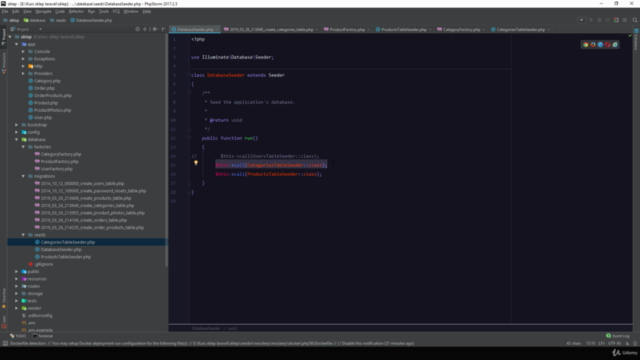640x360 pixels.
Task: Open the Code menu
Action: tap(60, 11)
